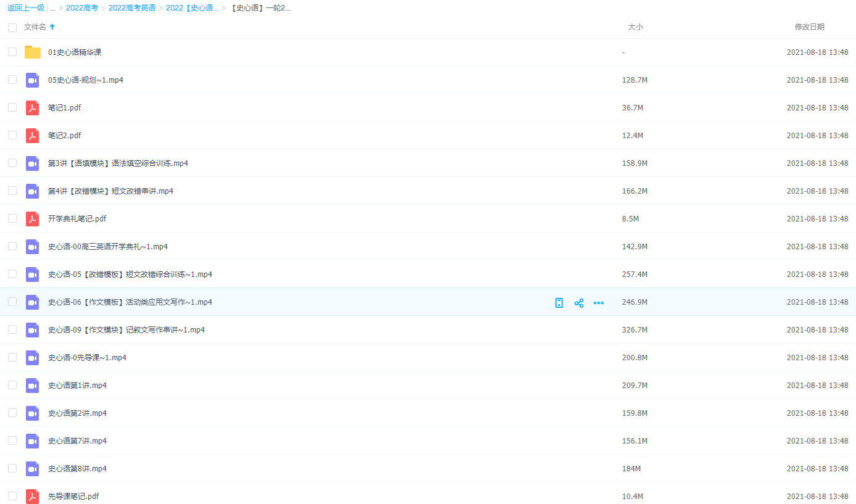Click the PDF icon for 开学典礼笔记.pdf
Image resolution: width=856 pixels, height=504 pixels.
tap(33, 219)
